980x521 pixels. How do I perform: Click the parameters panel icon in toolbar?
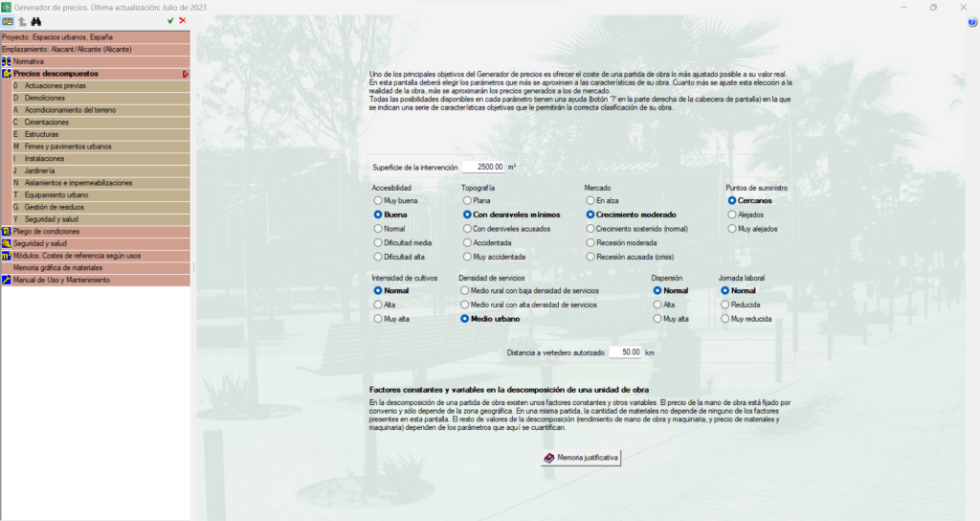pyautogui.click(x=8, y=21)
